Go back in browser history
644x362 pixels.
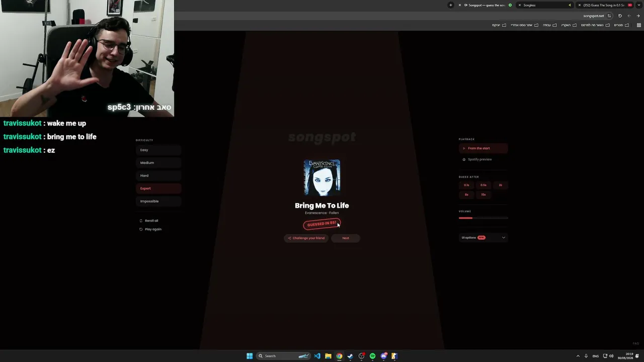[638, 16]
